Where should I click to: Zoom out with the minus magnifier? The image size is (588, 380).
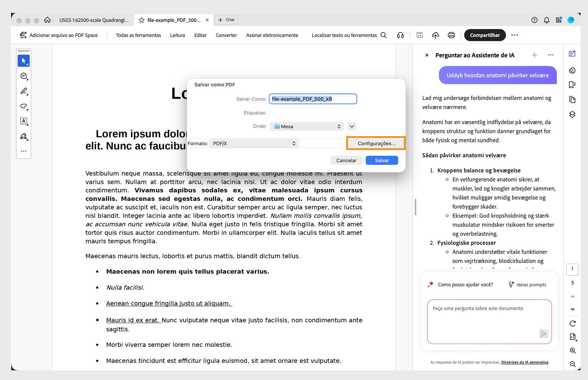tap(573, 364)
